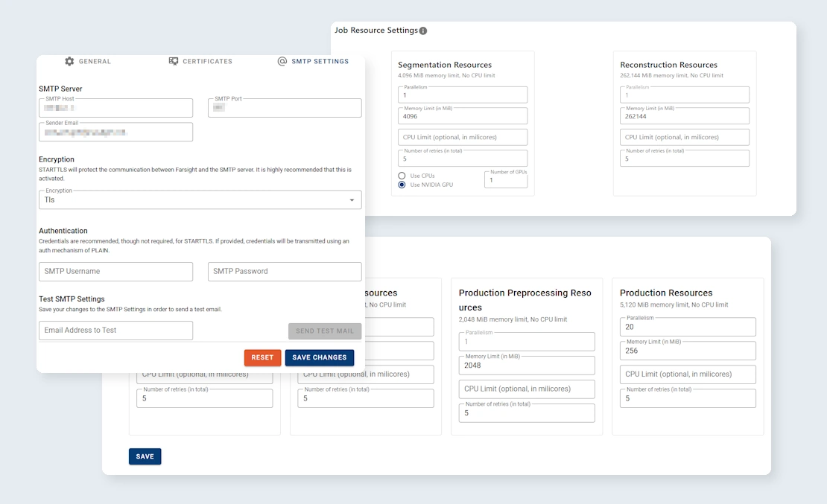The height and width of the screenshot is (504, 827).
Task: Select the Use CPUs radio button
Action: [402, 175]
